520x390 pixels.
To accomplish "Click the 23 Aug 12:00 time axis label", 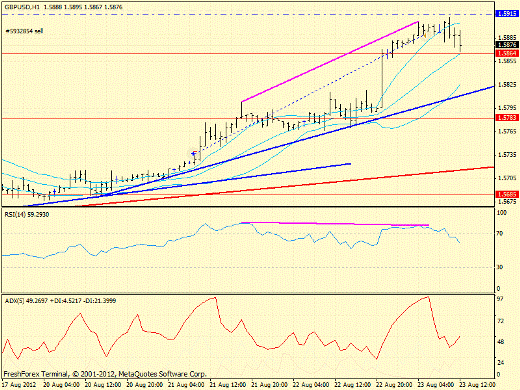I will click(478, 385).
